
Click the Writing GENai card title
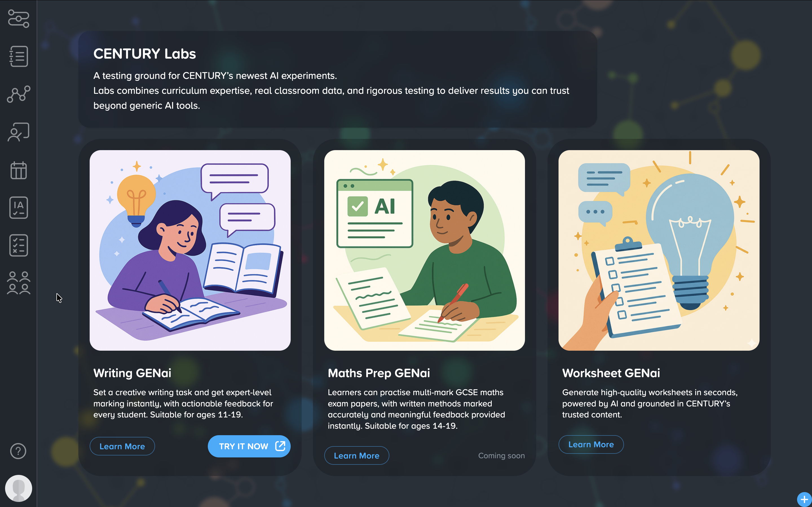(132, 373)
